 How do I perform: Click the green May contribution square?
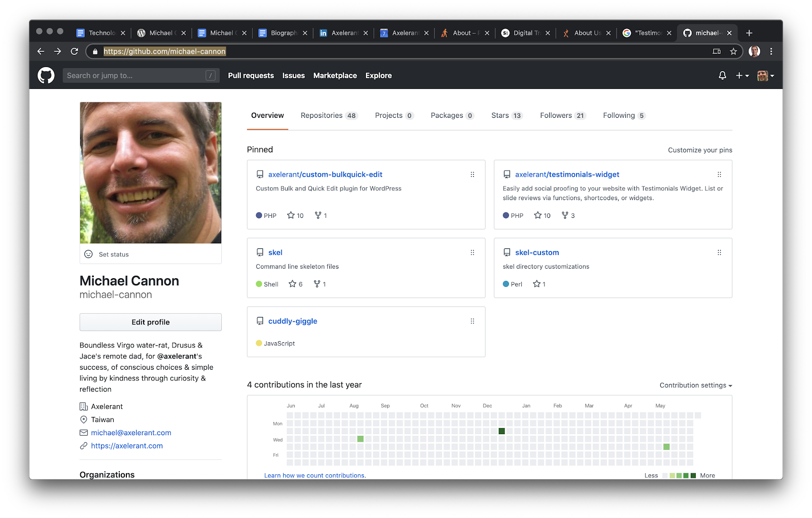coord(666,447)
